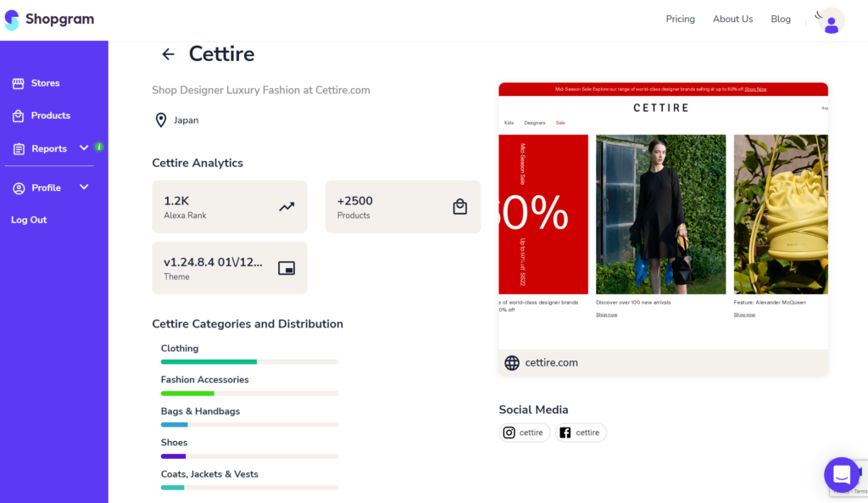The height and width of the screenshot is (503, 868).
Task: Go back using the left arrow
Action: [x=168, y=54]
